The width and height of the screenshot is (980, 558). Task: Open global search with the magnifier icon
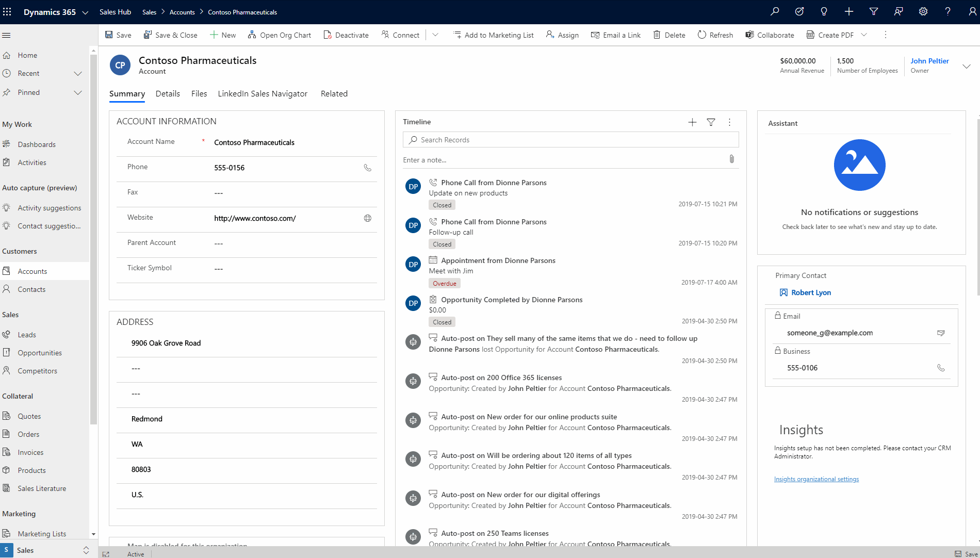tap(774, 11)
